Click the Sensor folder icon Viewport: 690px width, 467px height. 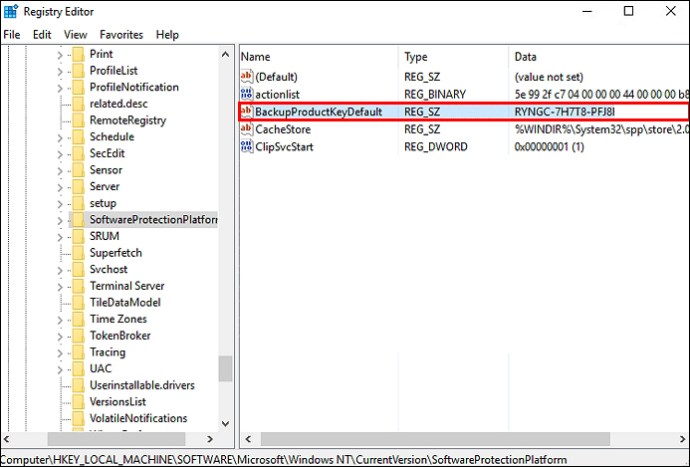pos(78,170)
